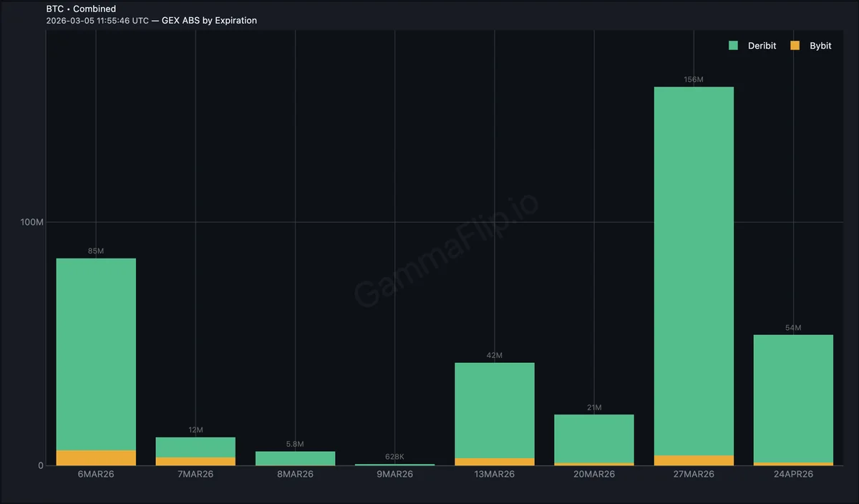
Task: Click the 8MAR26 green bar
Action: point(295,458)
